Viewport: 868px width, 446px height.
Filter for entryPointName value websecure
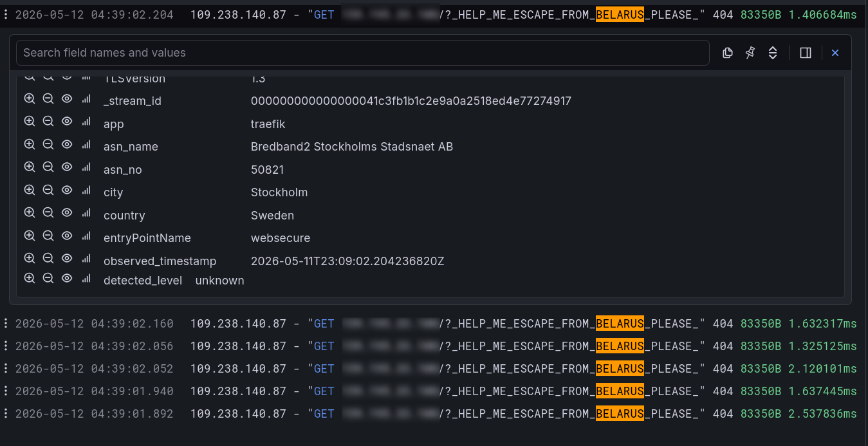(29, 236)
